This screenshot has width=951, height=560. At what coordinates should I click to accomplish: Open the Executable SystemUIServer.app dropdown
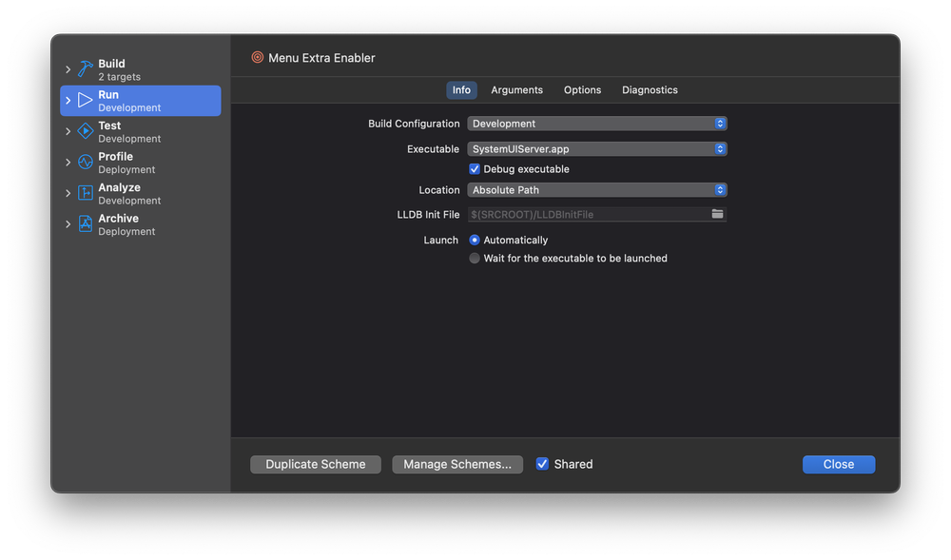pyautogui.click(x=597, y=149)
